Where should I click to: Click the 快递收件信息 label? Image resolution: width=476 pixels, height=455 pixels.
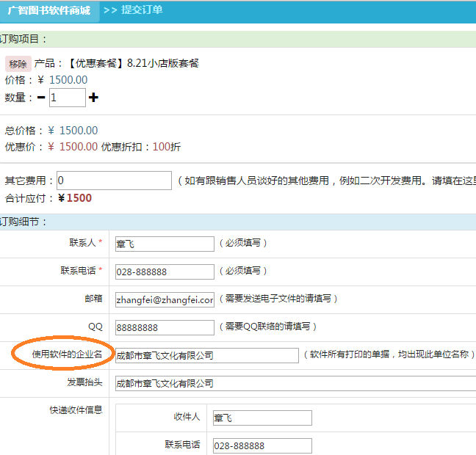click(x=76, y=409)
